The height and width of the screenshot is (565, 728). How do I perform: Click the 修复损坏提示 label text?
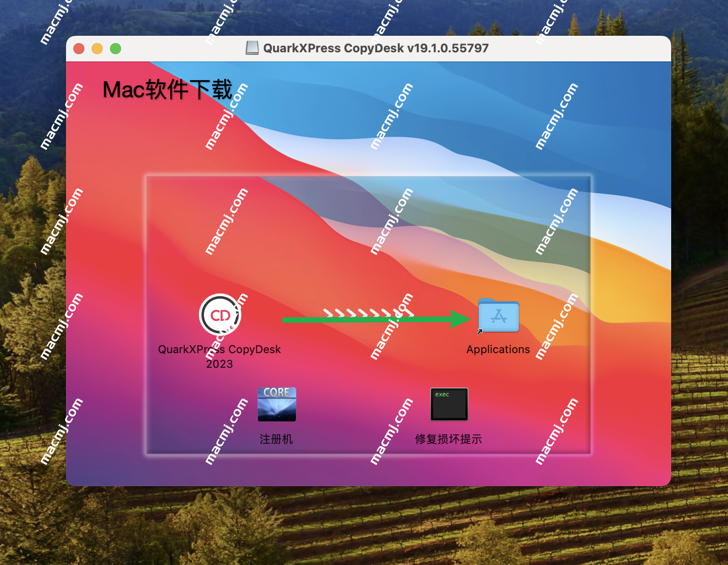pos(449,439)
